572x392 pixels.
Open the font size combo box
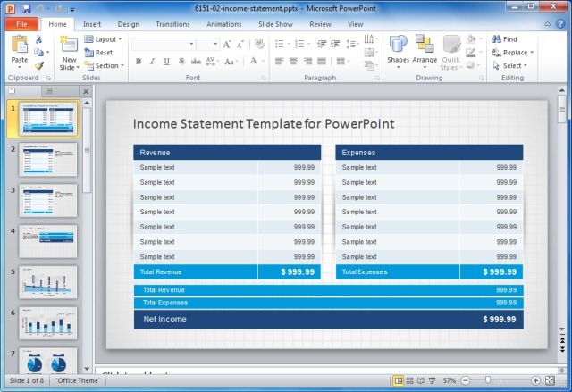coord(208,44)
